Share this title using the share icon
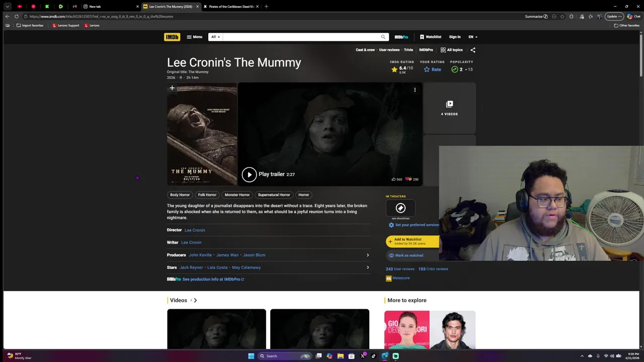644x362 pixels. 472,50
